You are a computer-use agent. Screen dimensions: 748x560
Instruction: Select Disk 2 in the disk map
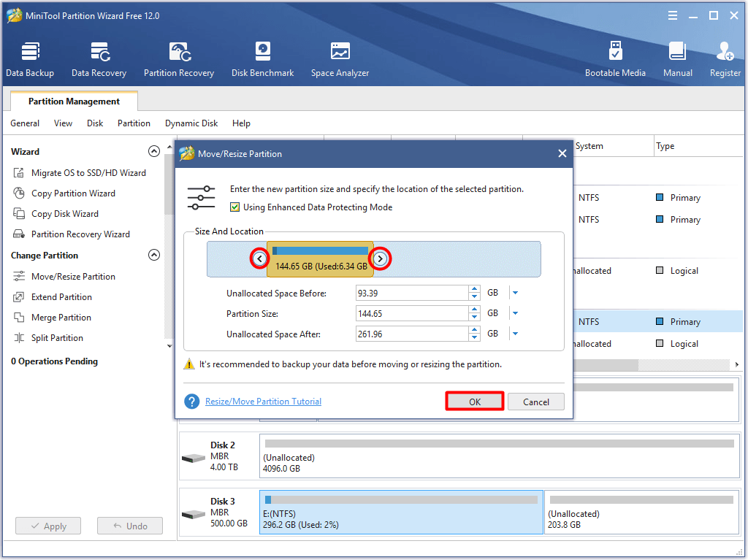click(219, 456)
